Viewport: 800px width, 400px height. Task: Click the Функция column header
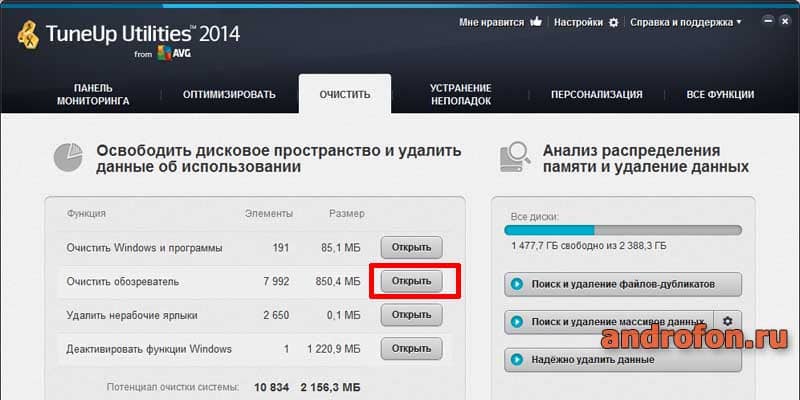[x=86, y=214]
